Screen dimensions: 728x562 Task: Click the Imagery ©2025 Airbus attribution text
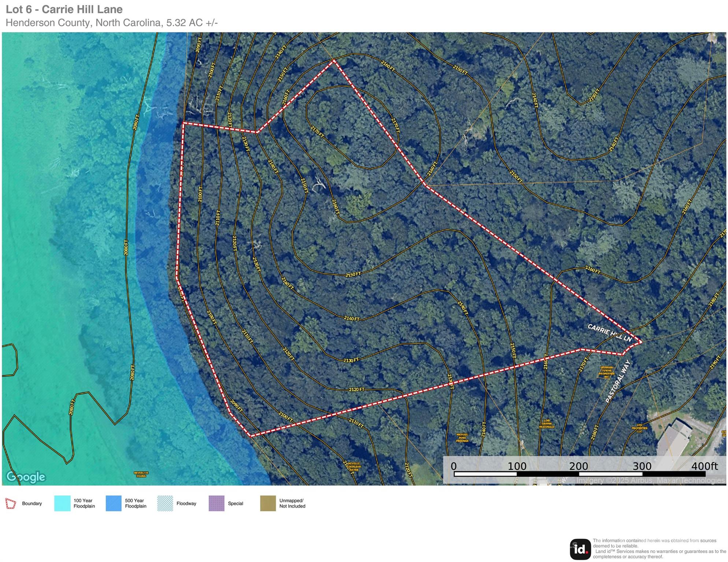coord(650,480)
